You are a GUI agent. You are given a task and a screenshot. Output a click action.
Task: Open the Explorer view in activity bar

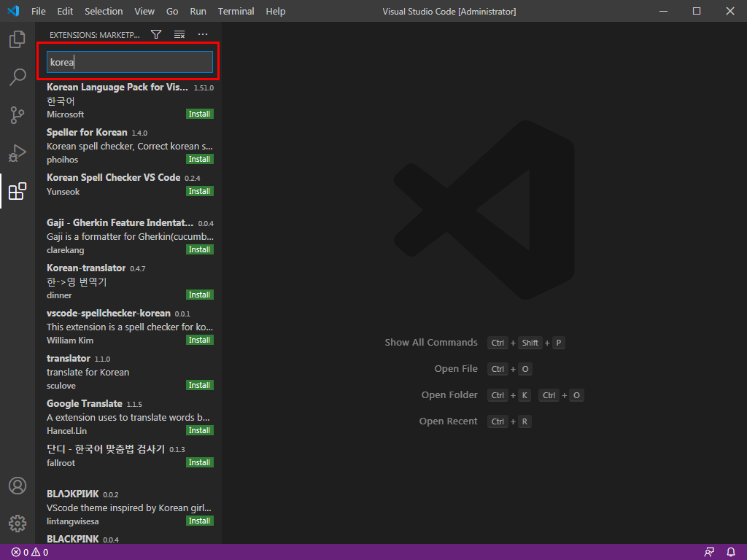(18, 39)
